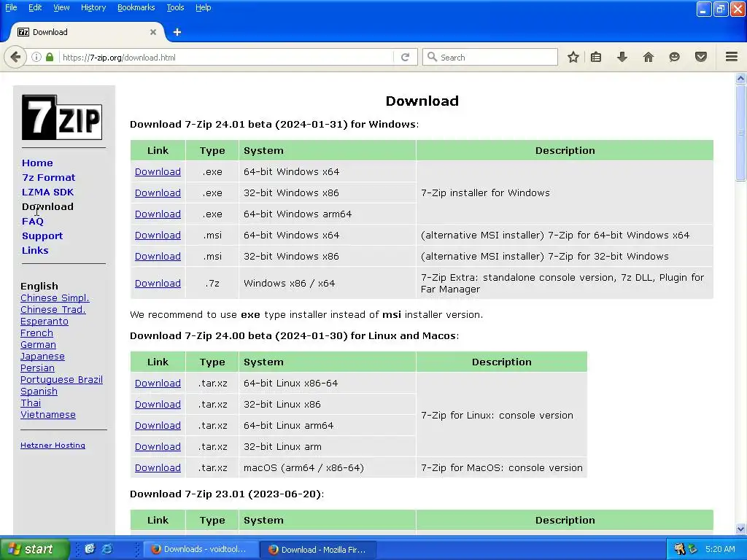Go to Firefox home page icon

point(649,57)
